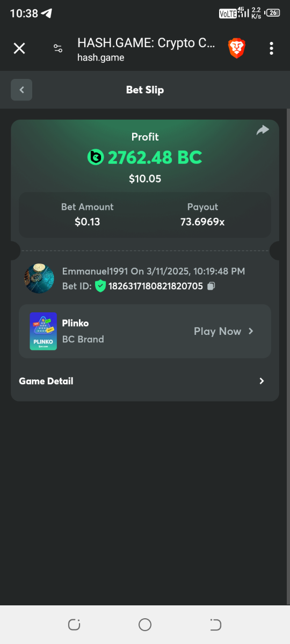Tap the back arrow on Bet Slip header
The image size is (290, 644).
pyautogui.click(x=21, y=90)
